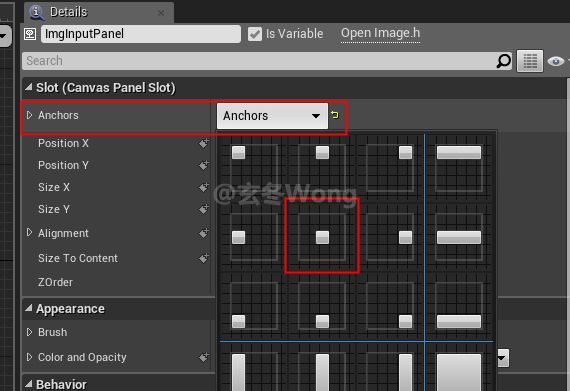Image resolution: width=570 pixels, height=391 pixels.
Task: Select the center anchor preset
Action: [x=322, y=237]
